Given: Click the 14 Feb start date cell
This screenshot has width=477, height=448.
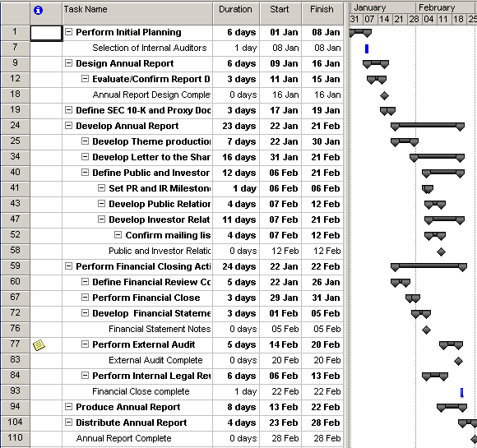Looking at the screenshot, I should pos(280,344).
